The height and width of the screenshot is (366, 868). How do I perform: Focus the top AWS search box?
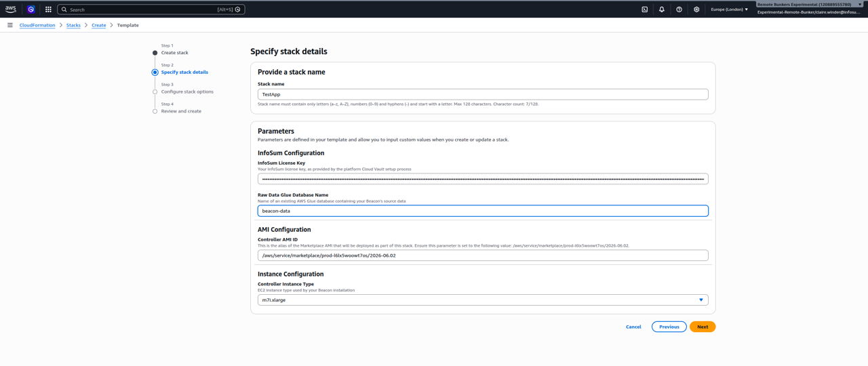click(x=151, y=9)
